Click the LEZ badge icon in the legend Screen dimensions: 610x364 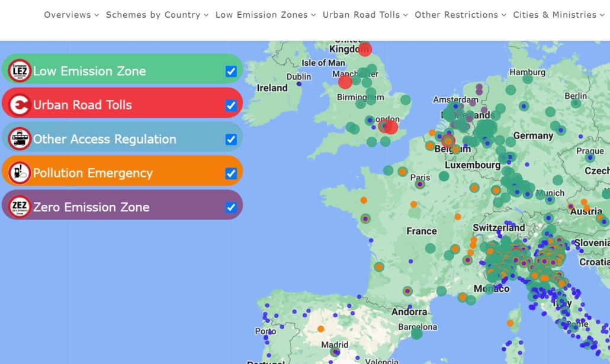click(19, 71)
